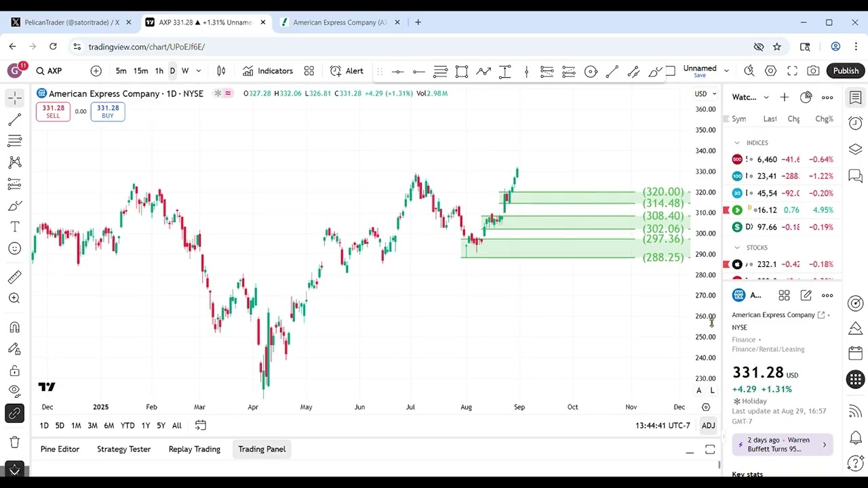Collapse the INDICES section
Image resolution: width=868 pixels, height=488 pixels.
click(x=737, y=143)
